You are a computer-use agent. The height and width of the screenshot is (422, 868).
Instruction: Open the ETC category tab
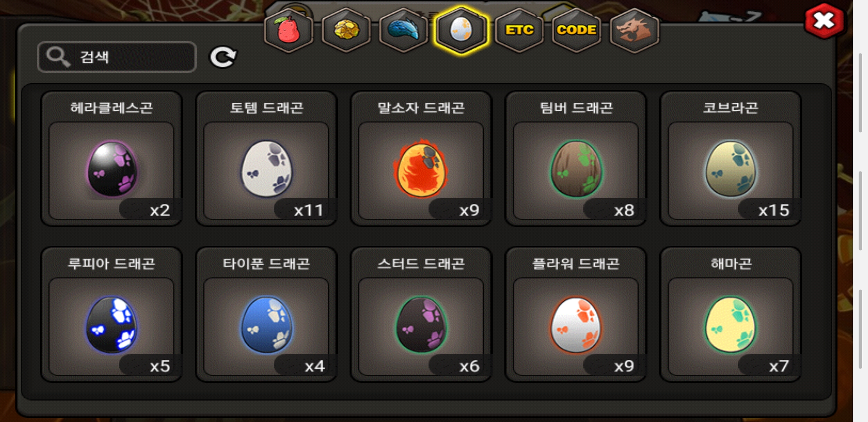[519, 30]
